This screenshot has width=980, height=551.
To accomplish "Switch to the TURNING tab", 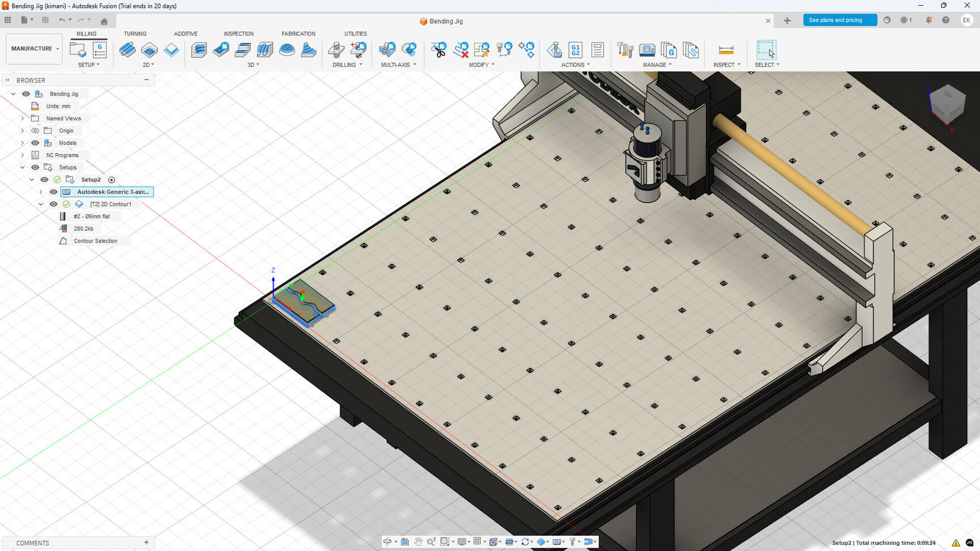I will [135, 34].
